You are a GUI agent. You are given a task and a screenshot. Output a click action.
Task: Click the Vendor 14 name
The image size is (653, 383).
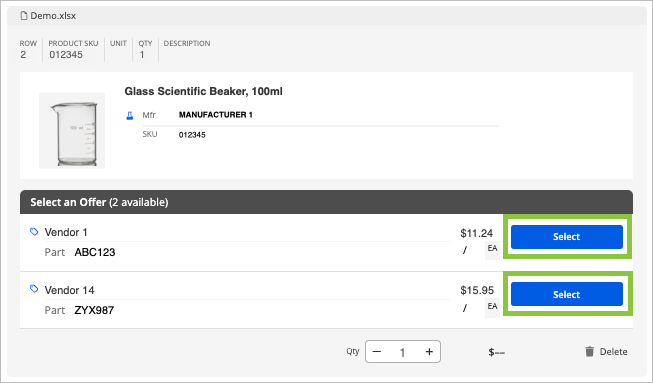tap(70, 290)
